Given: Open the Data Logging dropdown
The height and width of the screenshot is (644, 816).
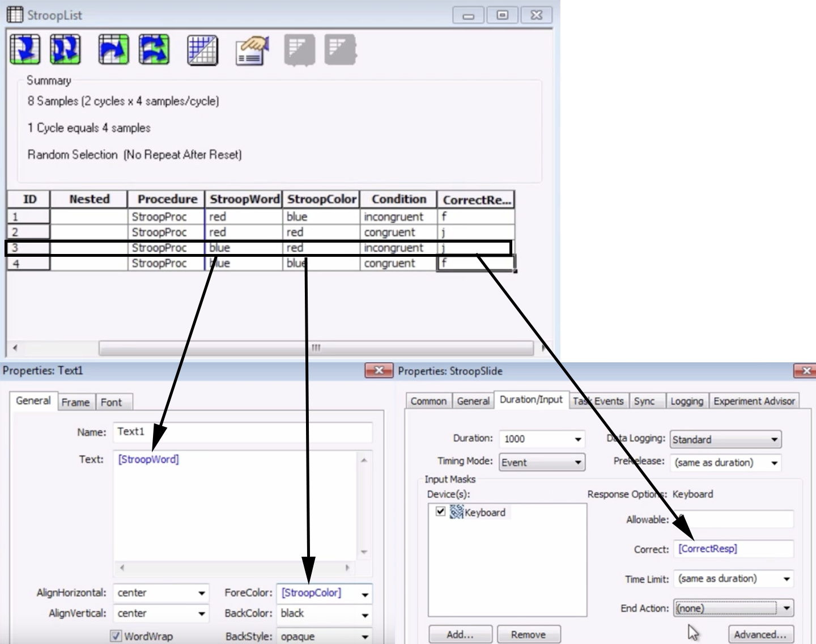Looking at the screenshot, I should click(775, 440).
